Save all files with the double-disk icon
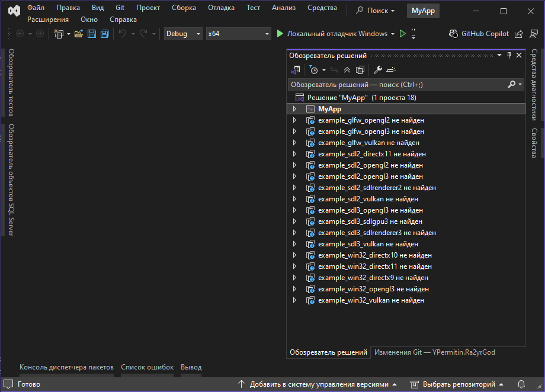This screenshot has width=545, height=392. coord(105,34)
